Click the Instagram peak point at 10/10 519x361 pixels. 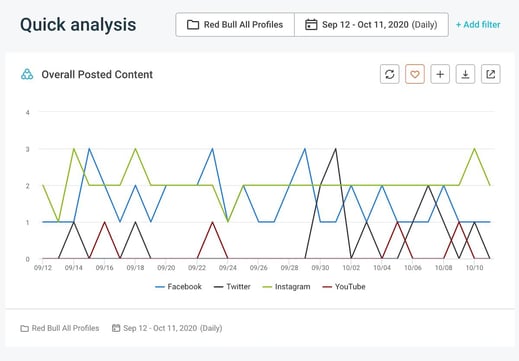474,149
